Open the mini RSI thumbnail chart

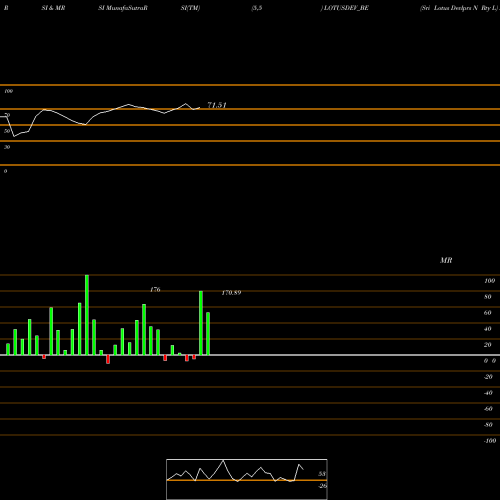pos(247,479)
